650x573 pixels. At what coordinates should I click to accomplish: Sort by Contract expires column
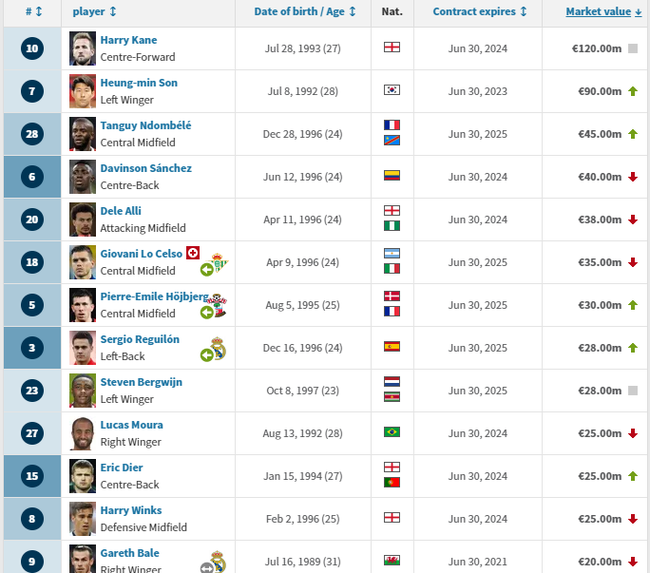pos(480,12)
